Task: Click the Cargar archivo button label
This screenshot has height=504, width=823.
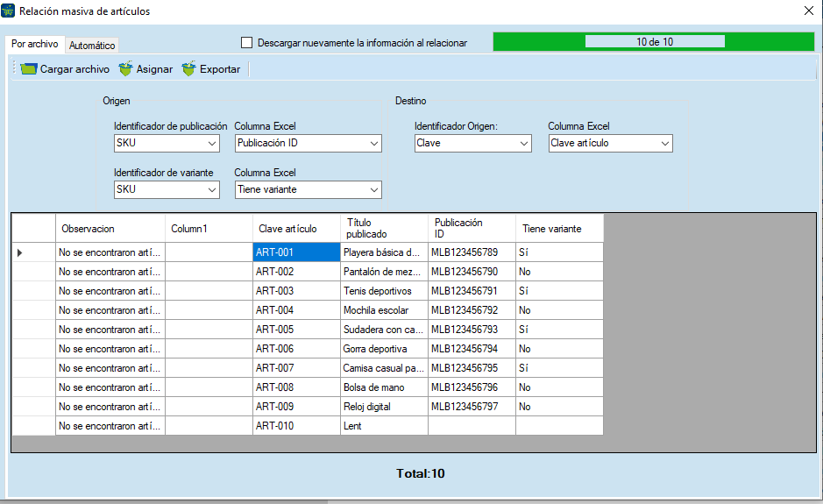Action: tap(75, 68)
